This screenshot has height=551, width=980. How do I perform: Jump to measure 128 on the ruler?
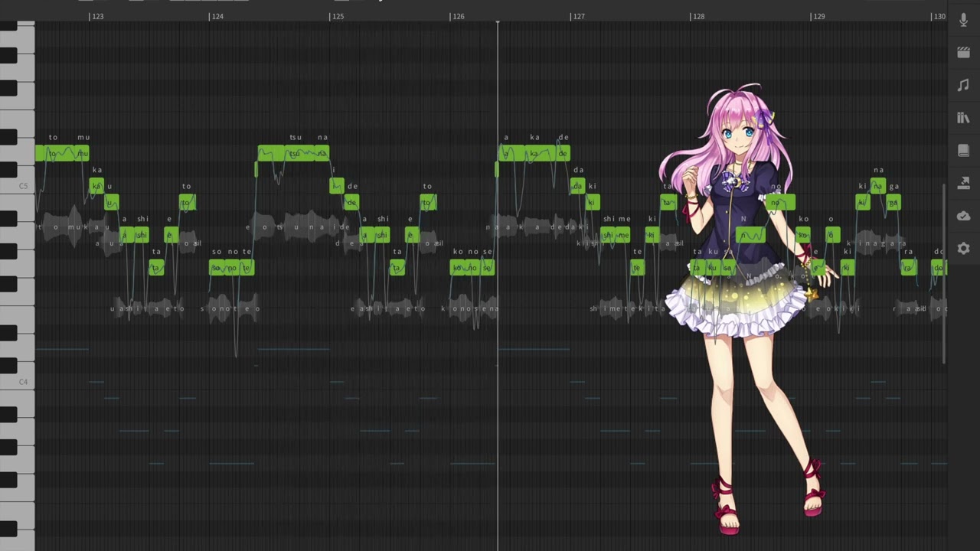click(698, 16)
